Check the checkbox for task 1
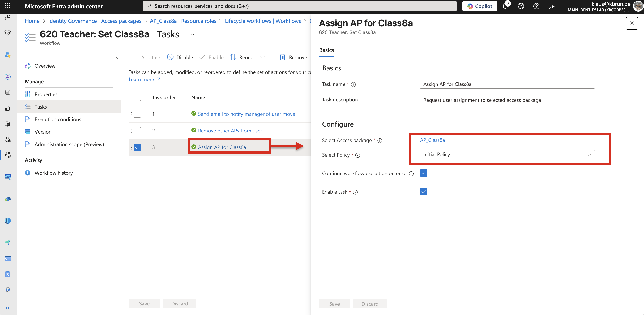 (x=137, y=114)
